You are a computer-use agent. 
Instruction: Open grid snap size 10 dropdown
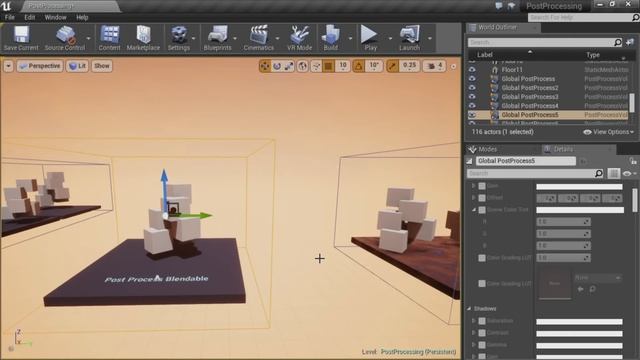coord(342,66)
